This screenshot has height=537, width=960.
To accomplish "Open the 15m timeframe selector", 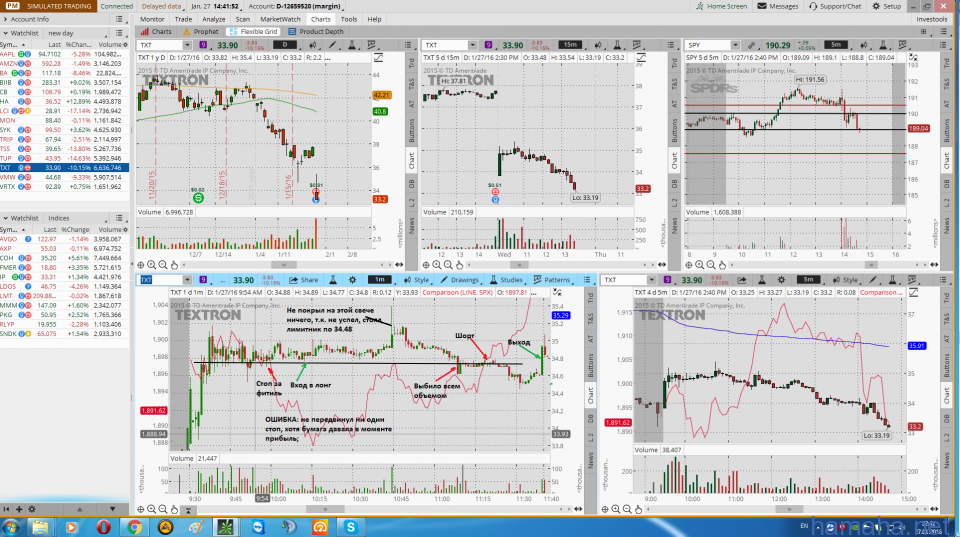I will click(570, 45).
